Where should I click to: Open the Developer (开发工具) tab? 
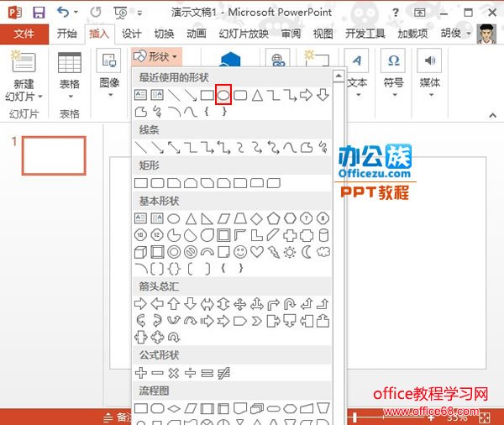pyautogui.click(x=365, y=34)
